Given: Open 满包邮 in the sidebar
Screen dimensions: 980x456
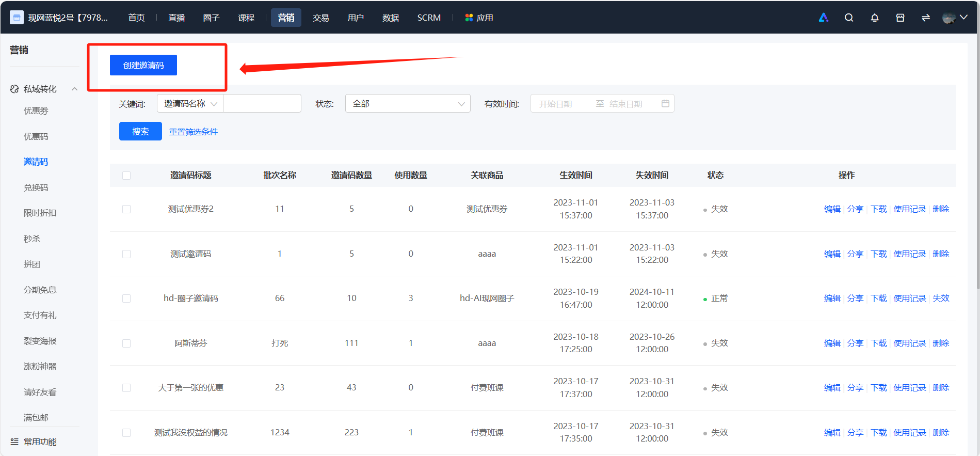Looking at the screenshot, I should (x=36, y=417).
